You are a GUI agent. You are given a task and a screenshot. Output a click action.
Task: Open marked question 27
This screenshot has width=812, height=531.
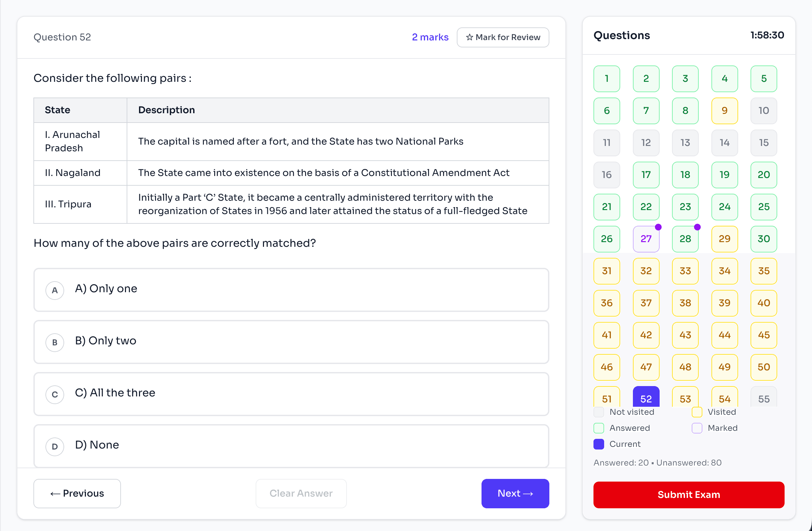click(x=646, y=239)
